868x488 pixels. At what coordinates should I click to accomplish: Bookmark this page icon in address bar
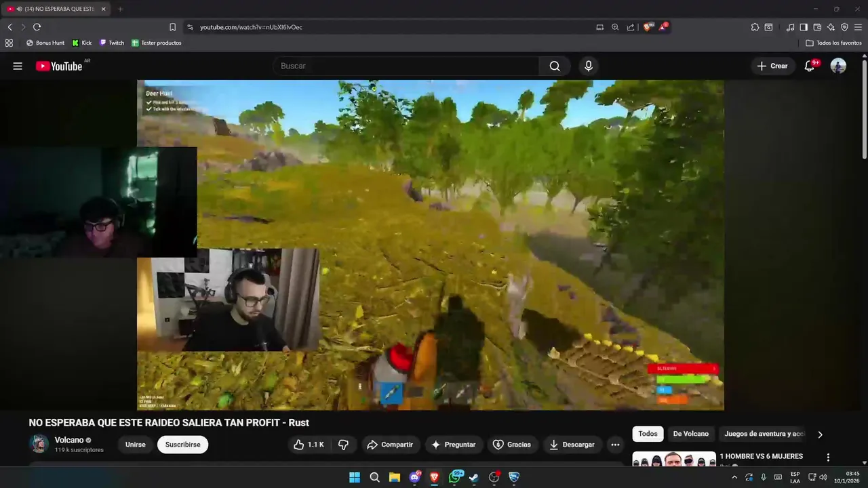coord(172,27)
